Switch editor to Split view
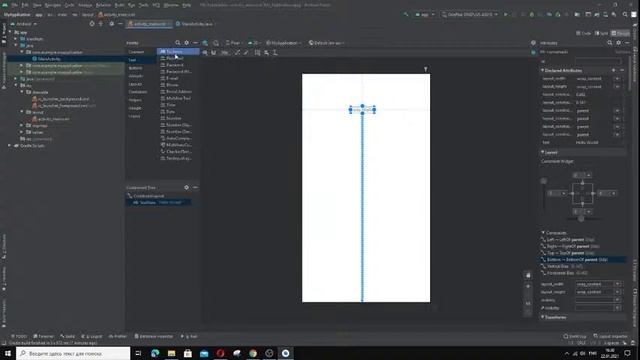The height and width of the screenshot is (360, 640). [601, 33]
